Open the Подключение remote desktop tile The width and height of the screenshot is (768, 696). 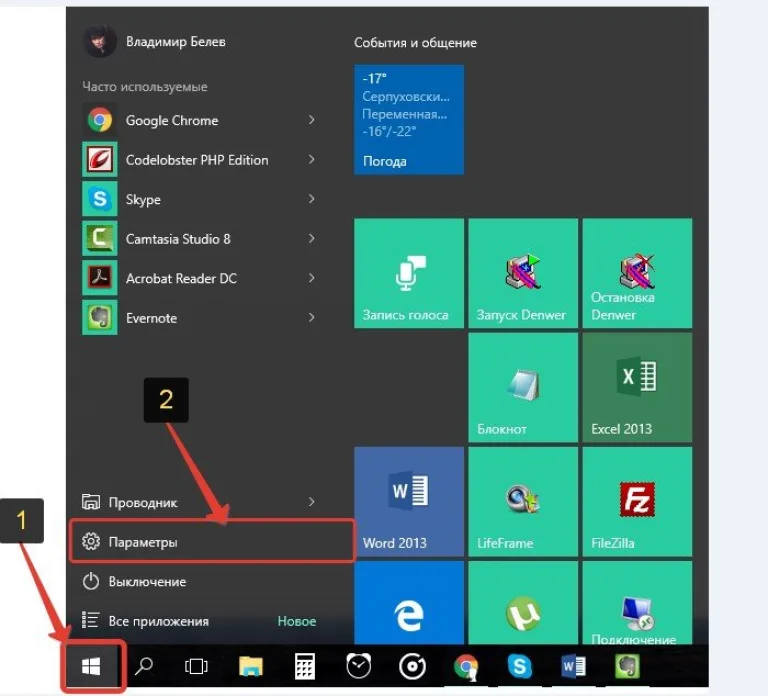[x=637, y=603]
